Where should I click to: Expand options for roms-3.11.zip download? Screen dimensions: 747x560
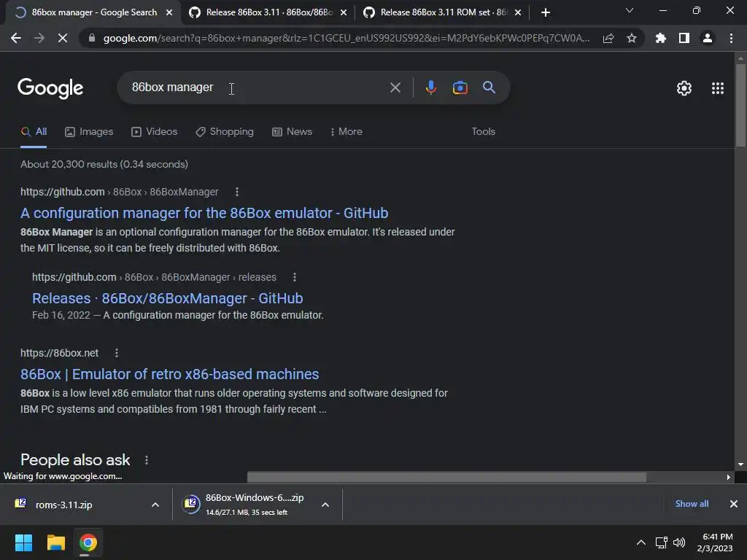coord(155,505)
